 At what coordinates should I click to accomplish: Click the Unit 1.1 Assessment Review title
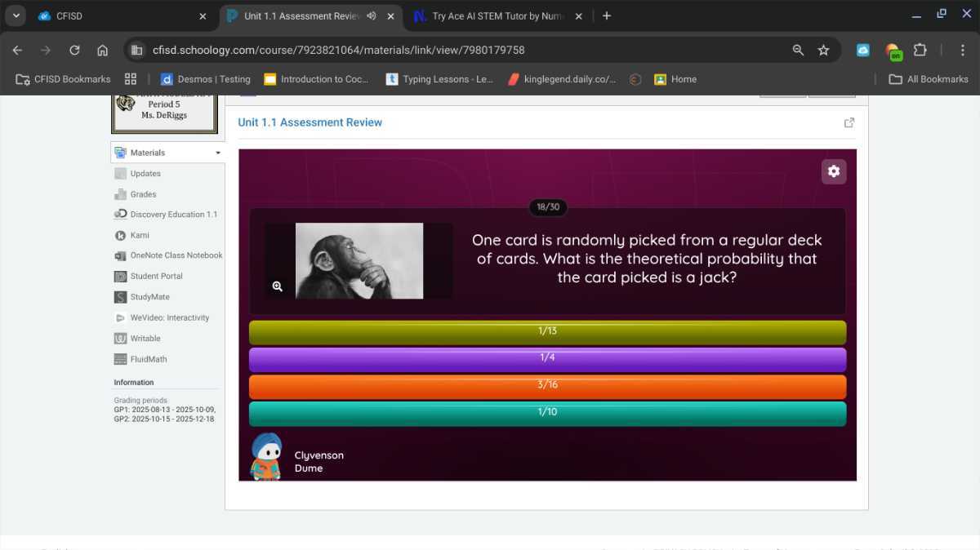click(310, 122)
